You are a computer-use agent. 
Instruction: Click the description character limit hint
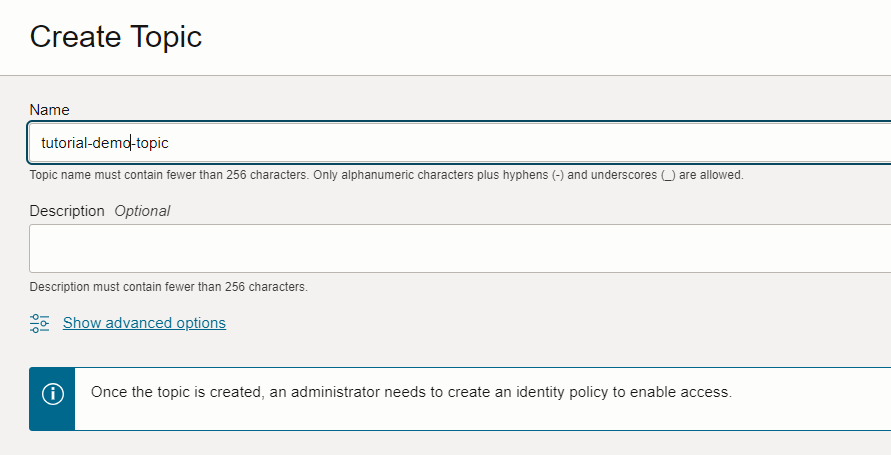click(168, 287)
